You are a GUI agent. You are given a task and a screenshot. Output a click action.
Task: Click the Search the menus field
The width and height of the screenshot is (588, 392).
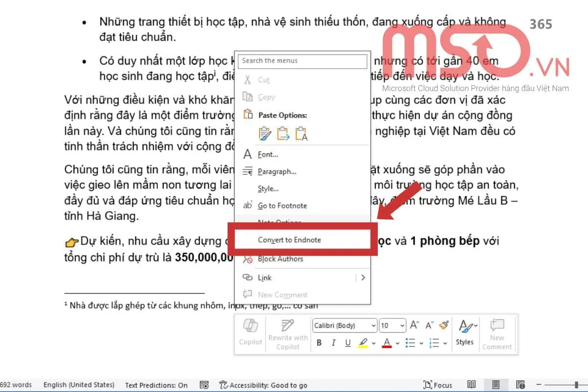(303, 61)
